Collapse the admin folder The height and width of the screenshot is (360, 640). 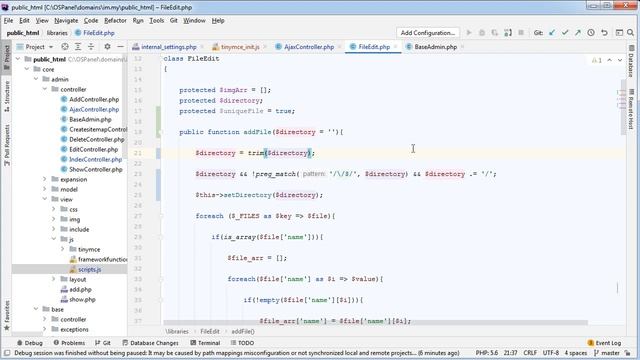click(36, 79)
